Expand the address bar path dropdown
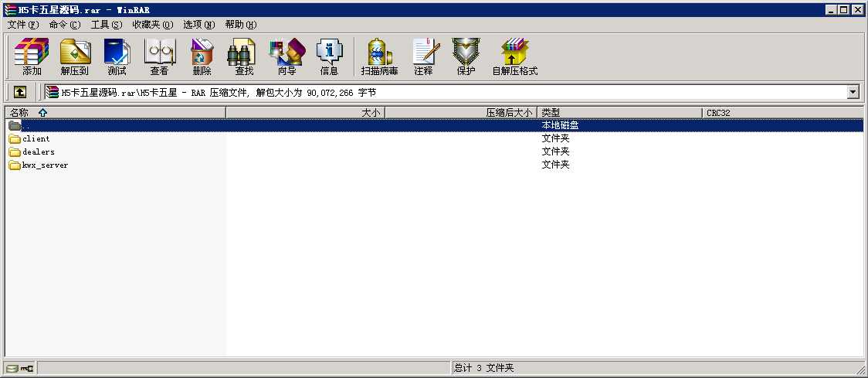The height and width of the screenshot is (378, 868). (x=853, y=93)
